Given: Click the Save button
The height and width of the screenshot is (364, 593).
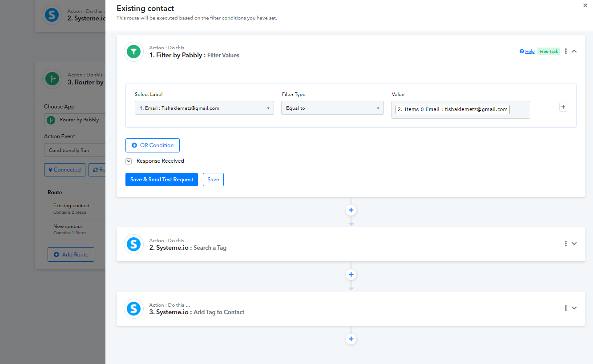Looking at the screenshot, I should click(213, 180).
